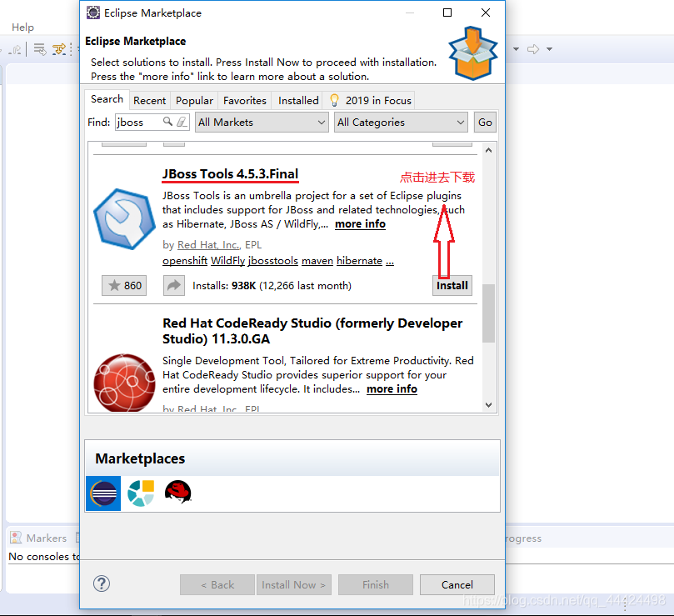
Task: Select the Eclipse marketplace icon under Marketplaces
Action: (x=103, y=493)
